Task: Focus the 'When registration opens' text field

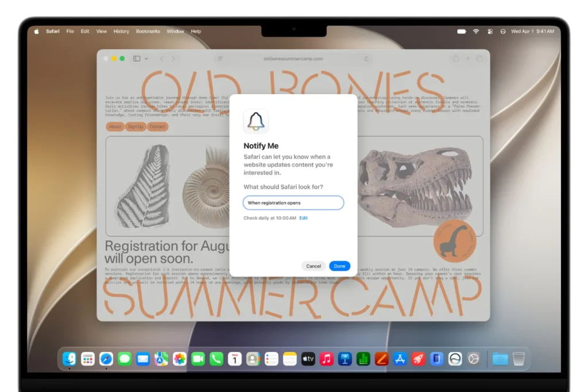Action: coord(293,203)
